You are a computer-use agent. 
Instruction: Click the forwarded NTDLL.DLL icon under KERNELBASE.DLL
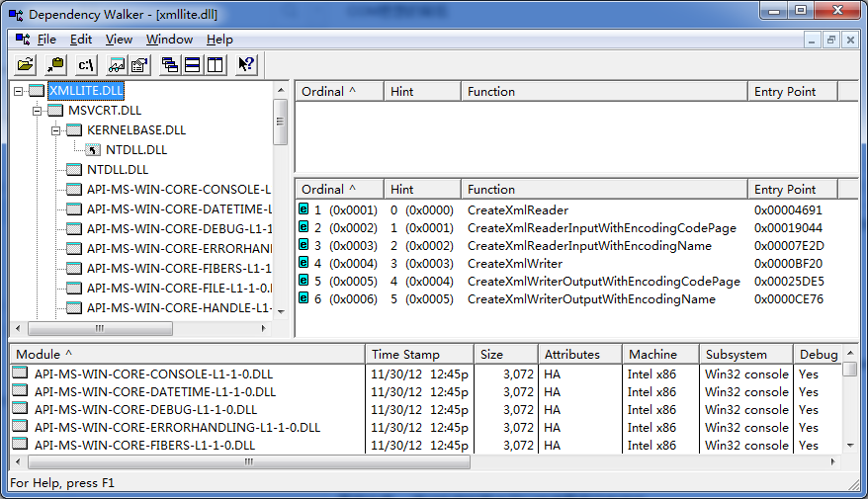(x=93, y=150)
